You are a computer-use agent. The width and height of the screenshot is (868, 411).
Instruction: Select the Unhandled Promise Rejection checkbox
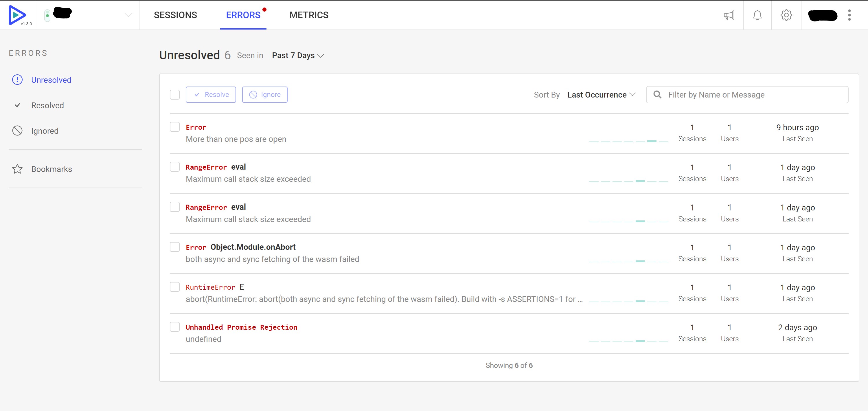click(x=174, y=327)
